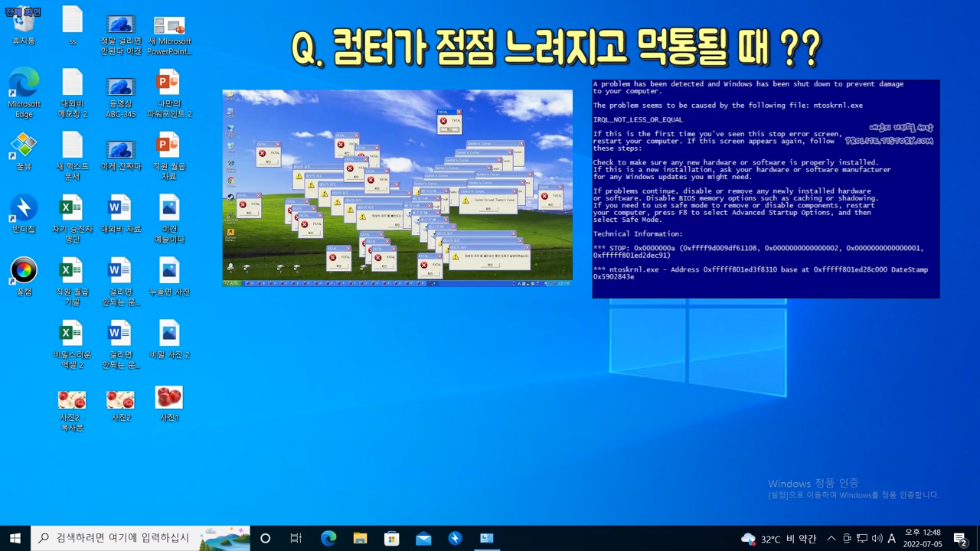The width and height of the screenshot is (980, 551).
Task: Click the taskbar search input box
Action: click(122, 538)
